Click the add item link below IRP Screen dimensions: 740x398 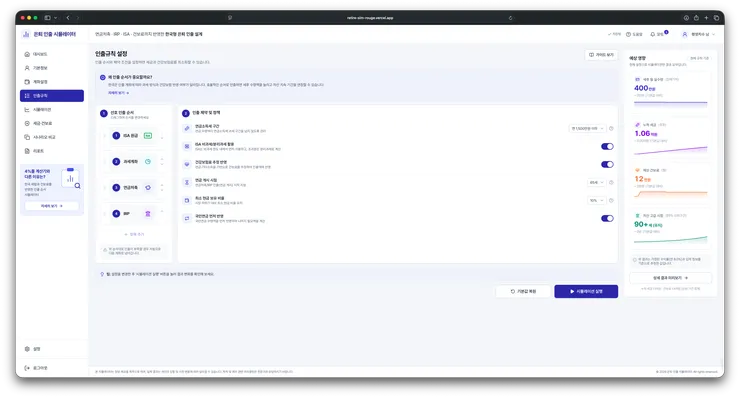(134, 234)
